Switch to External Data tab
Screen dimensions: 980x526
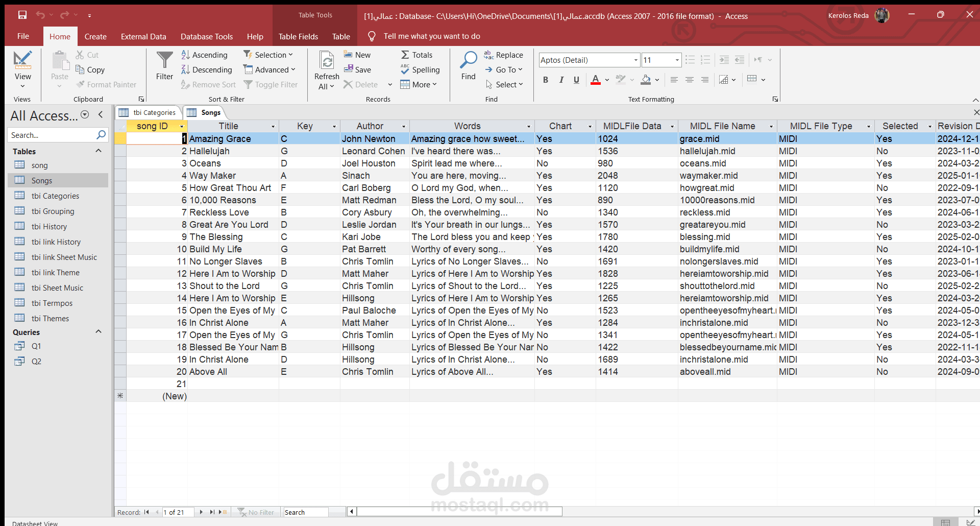(x=143, y=36)
